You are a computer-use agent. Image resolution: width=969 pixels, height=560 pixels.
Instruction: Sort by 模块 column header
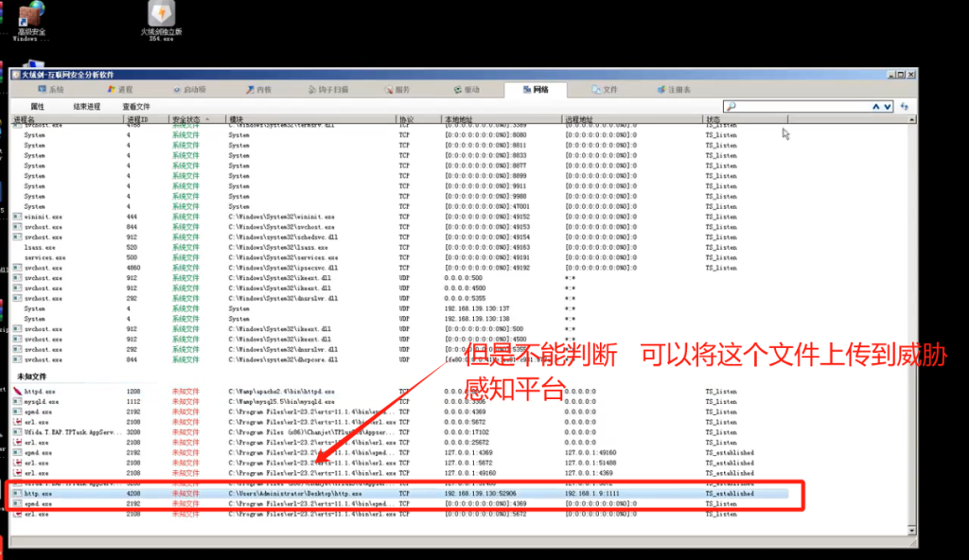tap(310, 119)
